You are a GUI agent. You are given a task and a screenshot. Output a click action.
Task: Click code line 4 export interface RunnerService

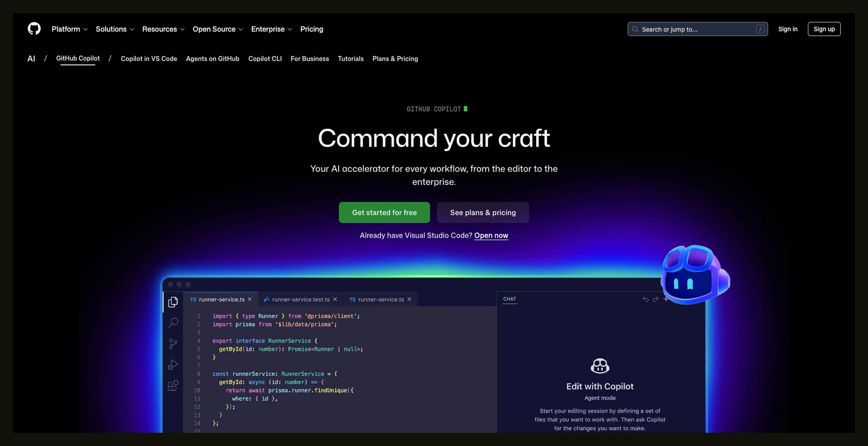[265, 341]
